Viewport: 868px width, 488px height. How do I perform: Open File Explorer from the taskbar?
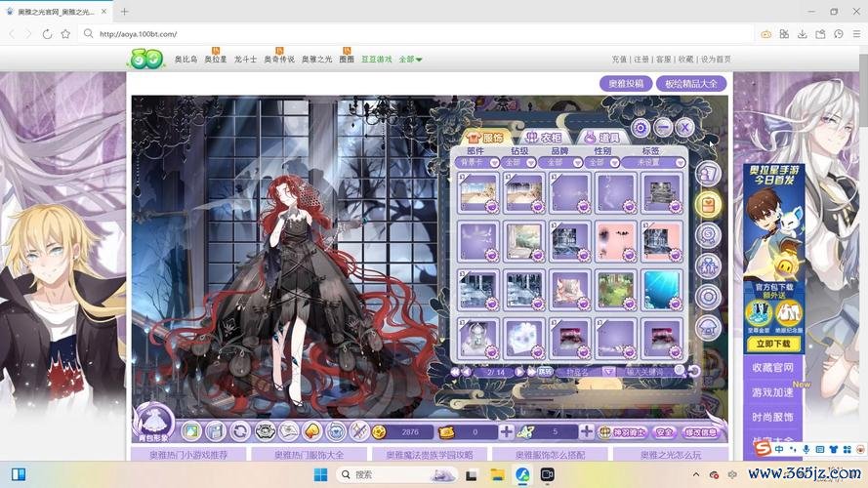pos(497,474)
